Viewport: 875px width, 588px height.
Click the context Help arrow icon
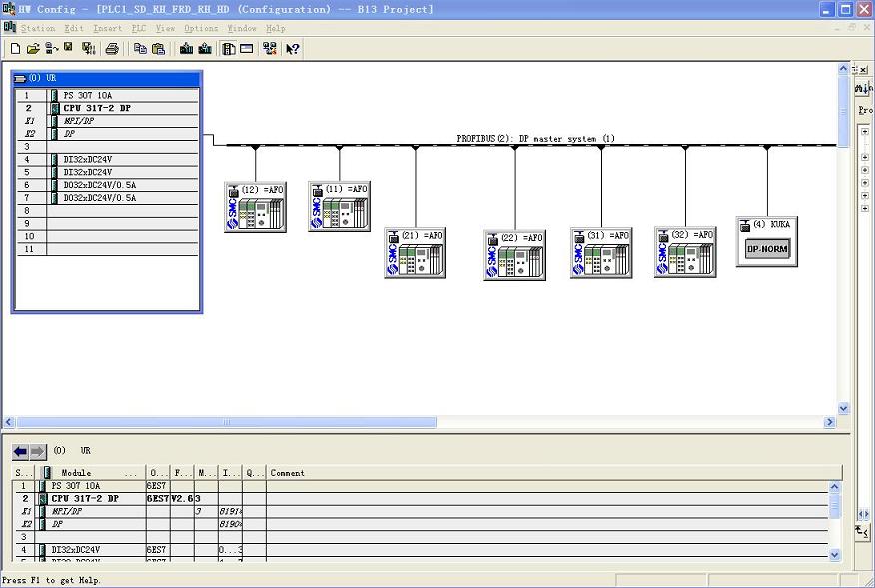coord(292,48)
